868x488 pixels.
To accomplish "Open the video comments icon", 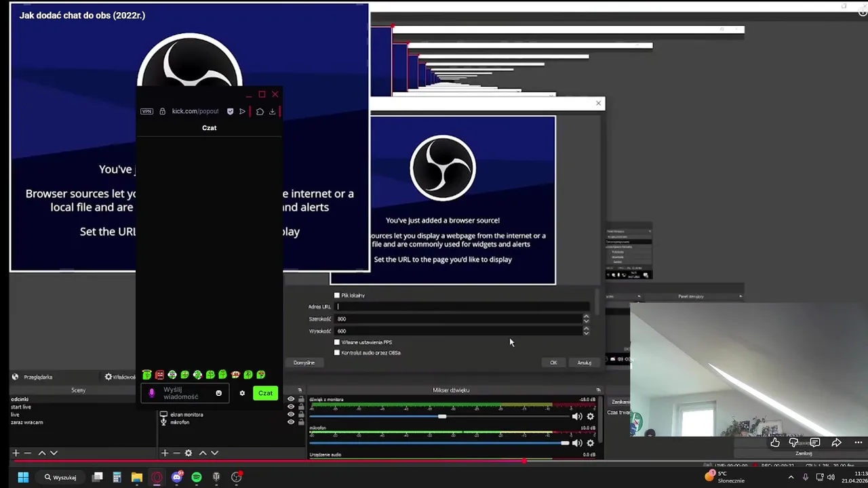I will click(815, 443).
